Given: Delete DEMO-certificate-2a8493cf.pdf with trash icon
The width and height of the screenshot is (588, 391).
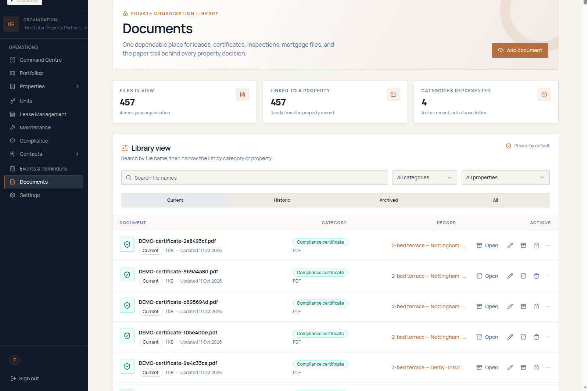Looking at the screenshot, I should click(x=537, y=245).
